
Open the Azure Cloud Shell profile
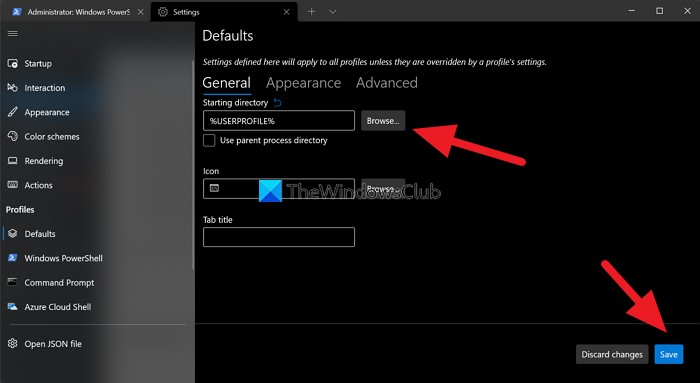(49, 307)
